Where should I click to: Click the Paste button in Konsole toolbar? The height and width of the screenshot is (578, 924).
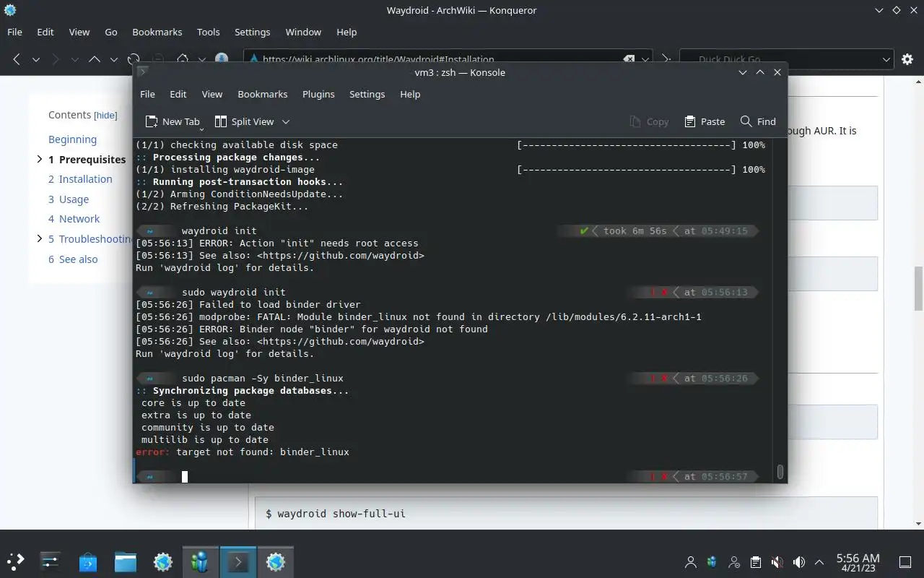705,121
